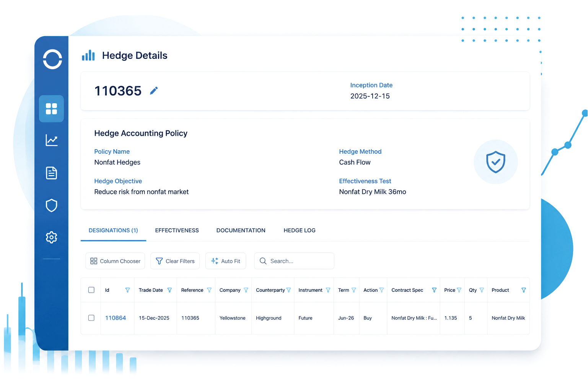The height and width of the screenshot is (392, 588).
Task: Filter the Company column
Action: pyautogui.click(x=246, y=290)
